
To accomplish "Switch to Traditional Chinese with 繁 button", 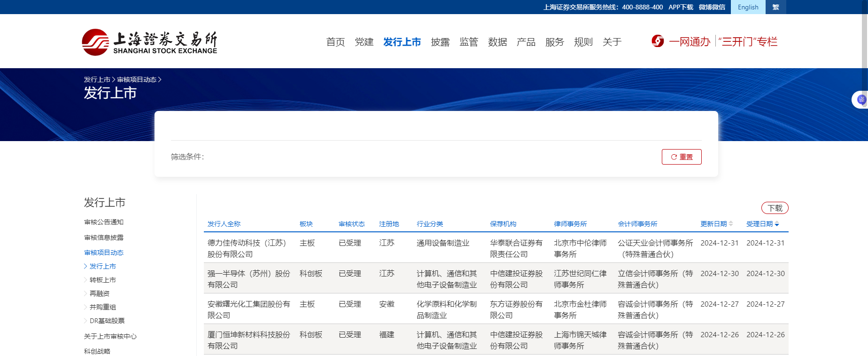I will point(775,7).
